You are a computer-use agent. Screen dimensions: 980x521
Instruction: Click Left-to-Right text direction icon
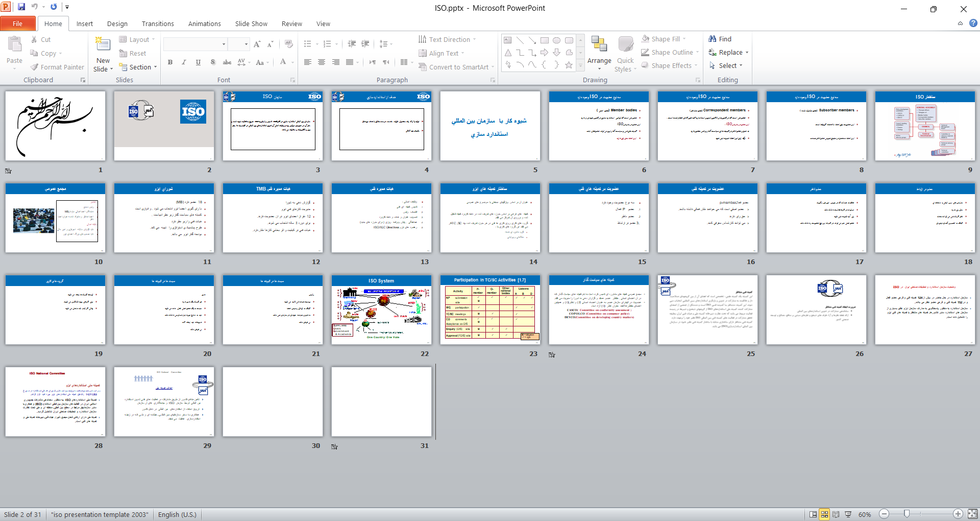372,62
